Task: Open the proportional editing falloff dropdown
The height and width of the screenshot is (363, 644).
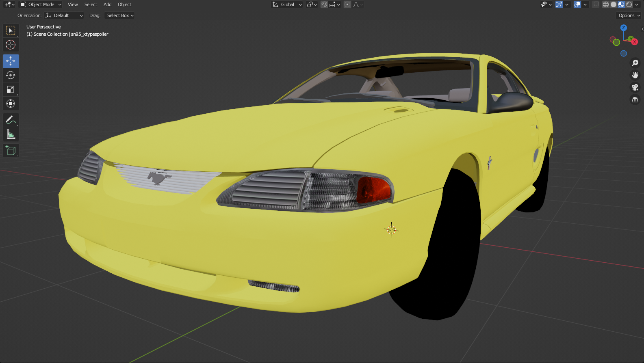Action: click(x=358, y=4)
